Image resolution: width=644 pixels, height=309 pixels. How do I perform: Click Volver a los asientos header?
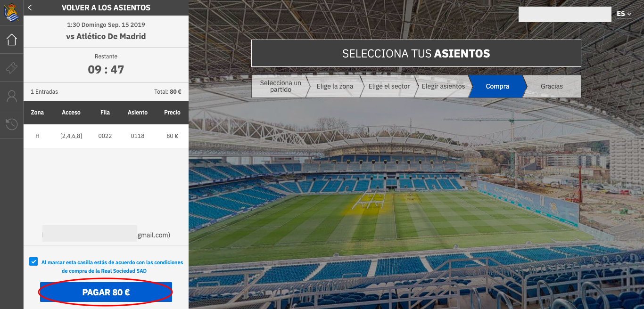pyautogui.click(x=106, y=8)
